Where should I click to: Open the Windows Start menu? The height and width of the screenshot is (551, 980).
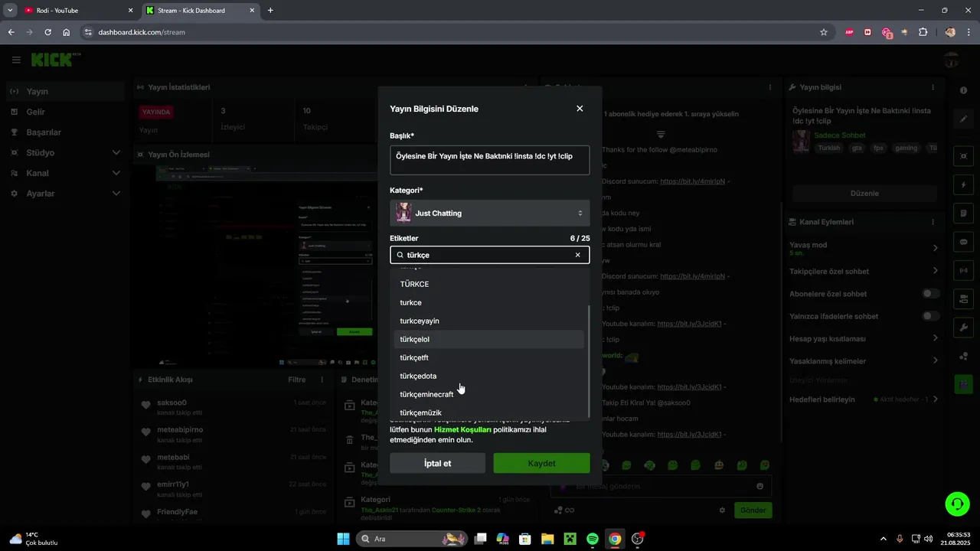(343, 539)
